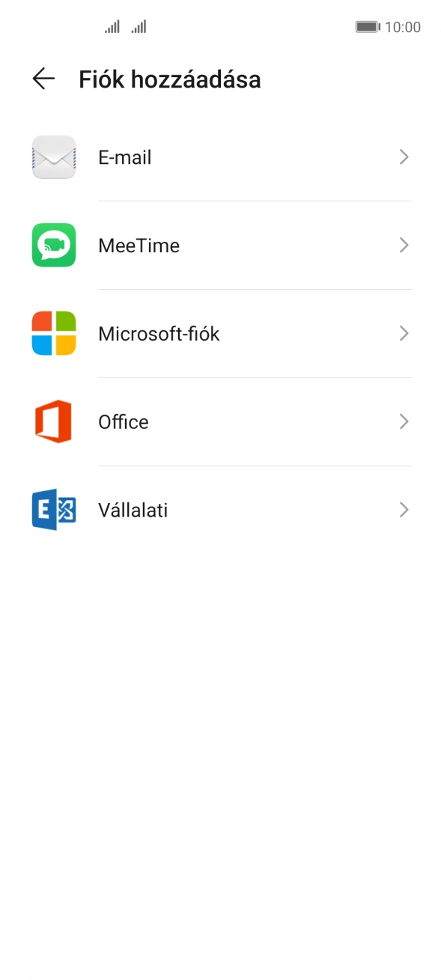This screenshot has height=980, width=441.
Task: Open the Office chevron
Action: [404, 421]
